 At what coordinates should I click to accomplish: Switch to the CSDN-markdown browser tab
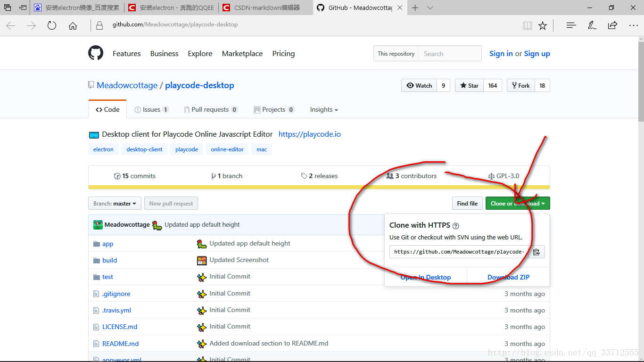(266, 8)
